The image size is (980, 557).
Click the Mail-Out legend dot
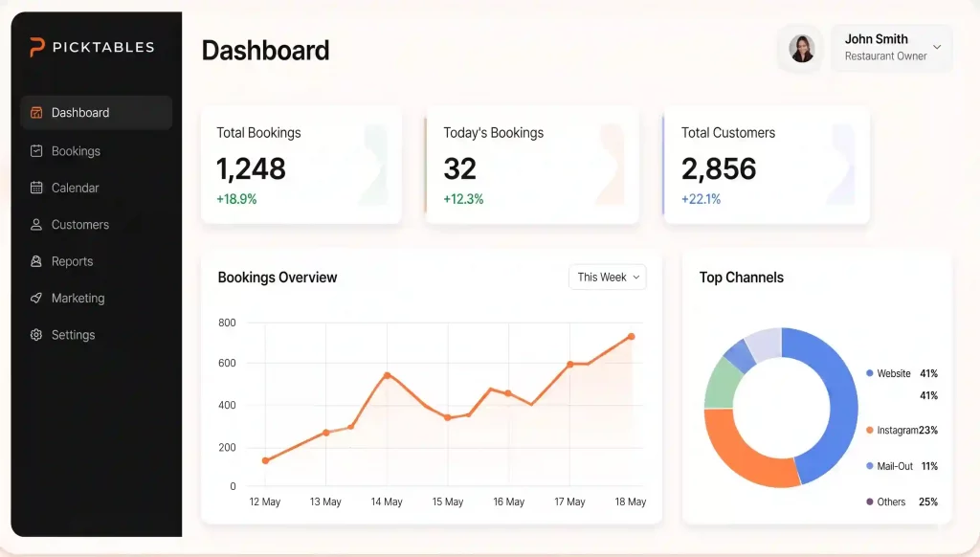(869, 466)
